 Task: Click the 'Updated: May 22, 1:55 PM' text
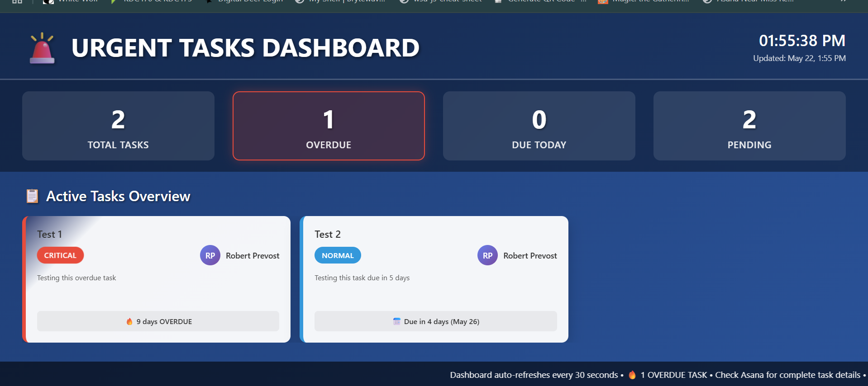click(x=799, y=58)
